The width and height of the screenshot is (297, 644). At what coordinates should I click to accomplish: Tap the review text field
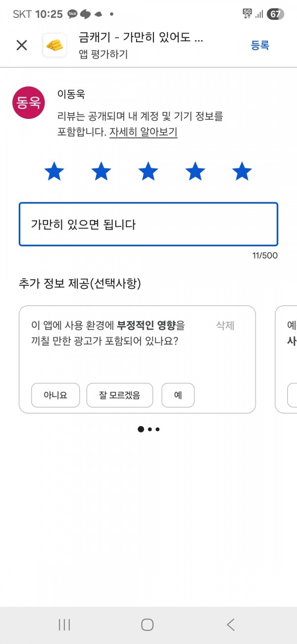pos(148,224)
